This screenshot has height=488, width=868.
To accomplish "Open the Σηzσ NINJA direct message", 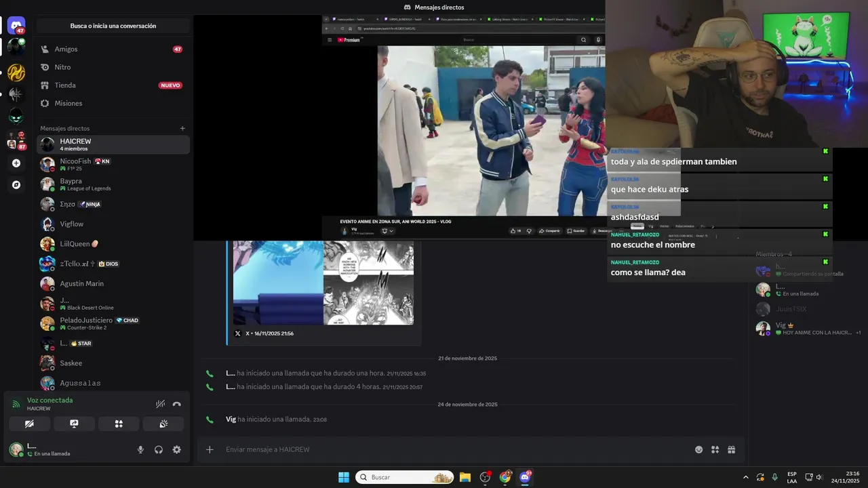I will tap(113, 204).
